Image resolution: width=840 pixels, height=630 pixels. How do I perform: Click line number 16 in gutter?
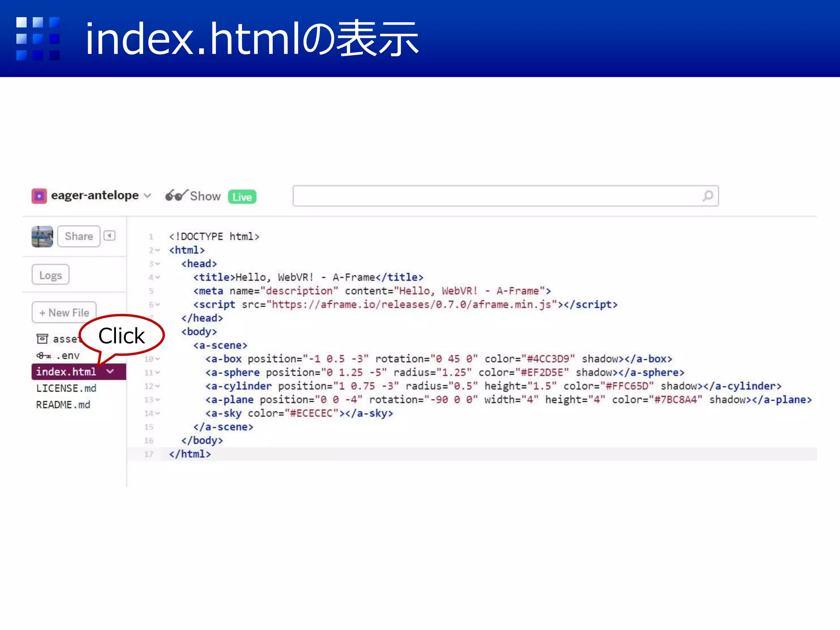[x=149, y=441]
